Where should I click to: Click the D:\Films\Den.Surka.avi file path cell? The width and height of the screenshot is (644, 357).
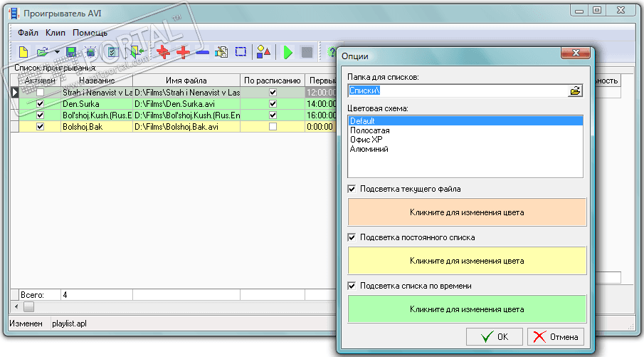click(x=186, y=103)
